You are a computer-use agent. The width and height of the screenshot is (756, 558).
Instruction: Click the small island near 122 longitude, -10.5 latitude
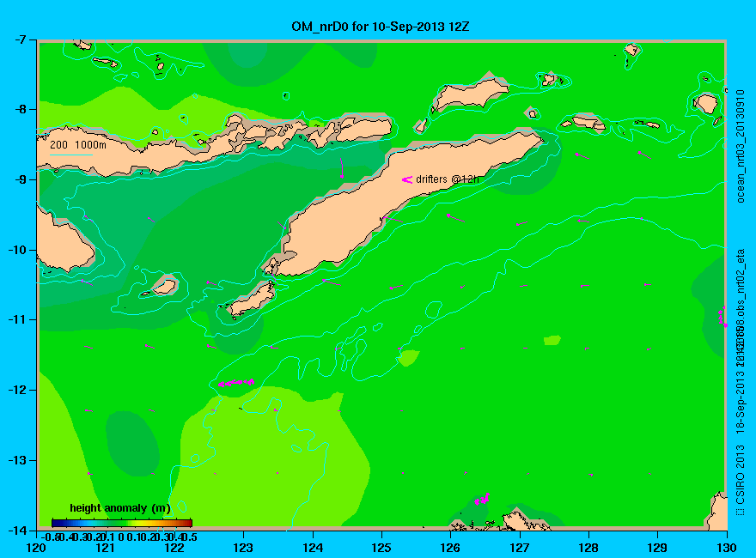tap(163, 286)
